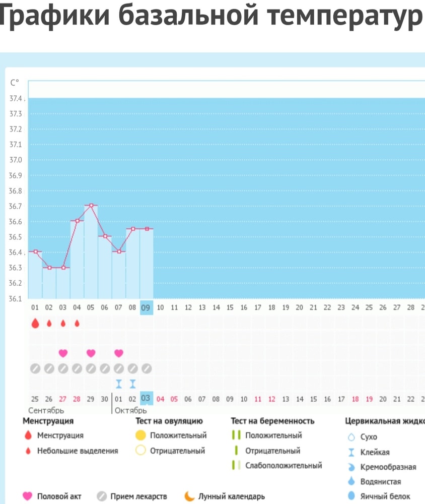Click the gray 'Прием лекарств' legend icon
This screenshot has width=425, height=504.
(x=102, y=496)
